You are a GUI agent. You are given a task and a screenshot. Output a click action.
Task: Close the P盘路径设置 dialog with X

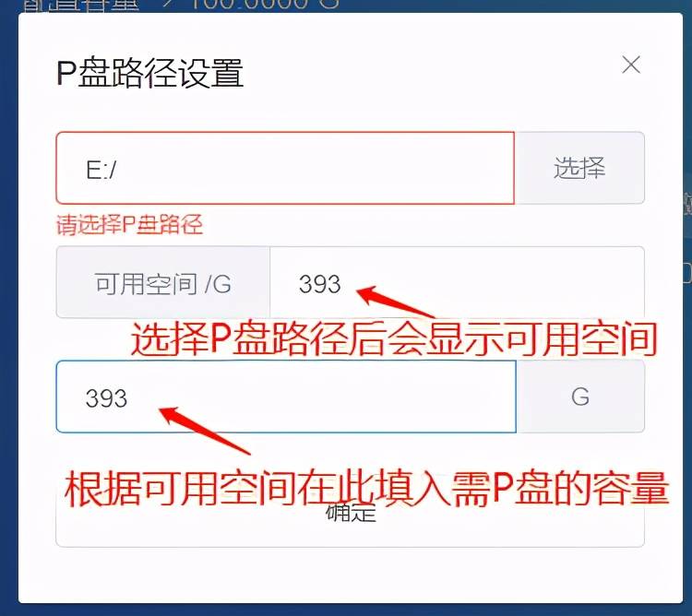[x=631, y=65]
